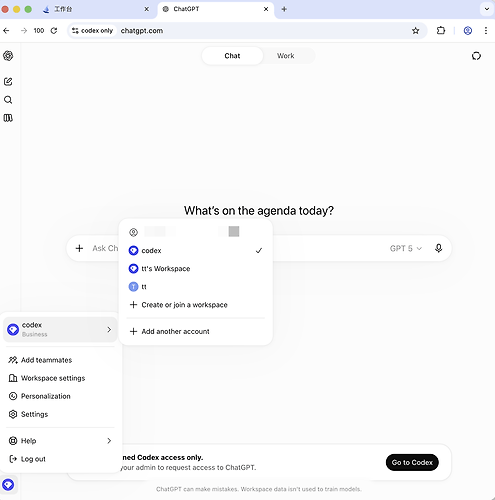Open the library icon in sidebar
The height and width of the screenshot is (500, 495).
[8, 118]
